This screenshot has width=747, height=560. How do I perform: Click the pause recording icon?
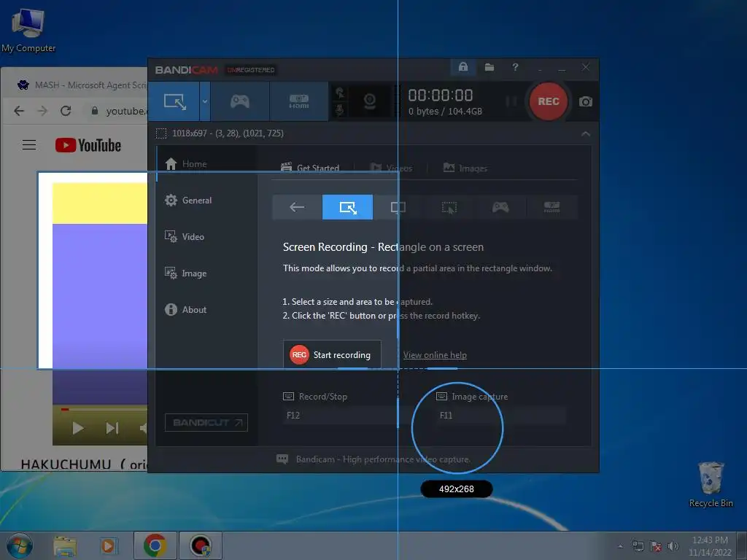(x=511, y=101)
